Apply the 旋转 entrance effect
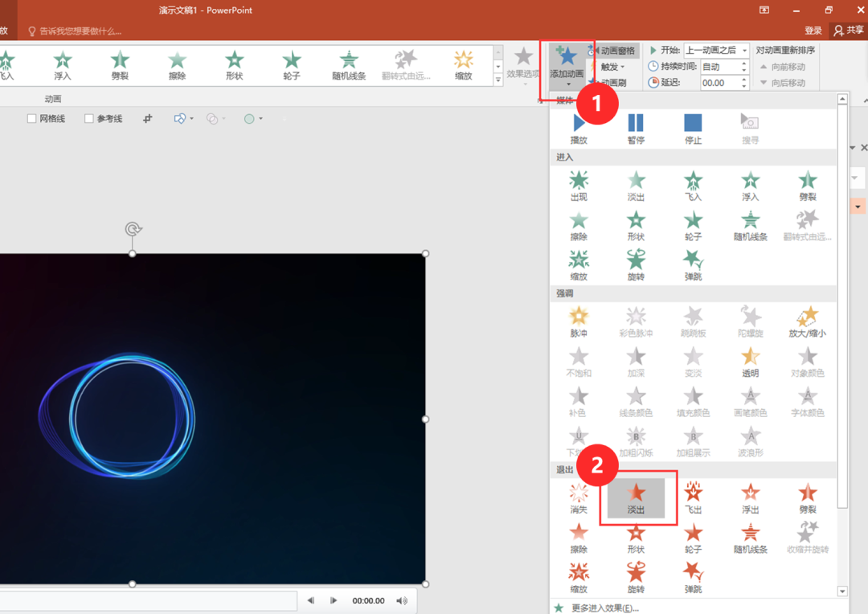Image resolution: width=868 pixels, height=614 pixels. point(636,266)
